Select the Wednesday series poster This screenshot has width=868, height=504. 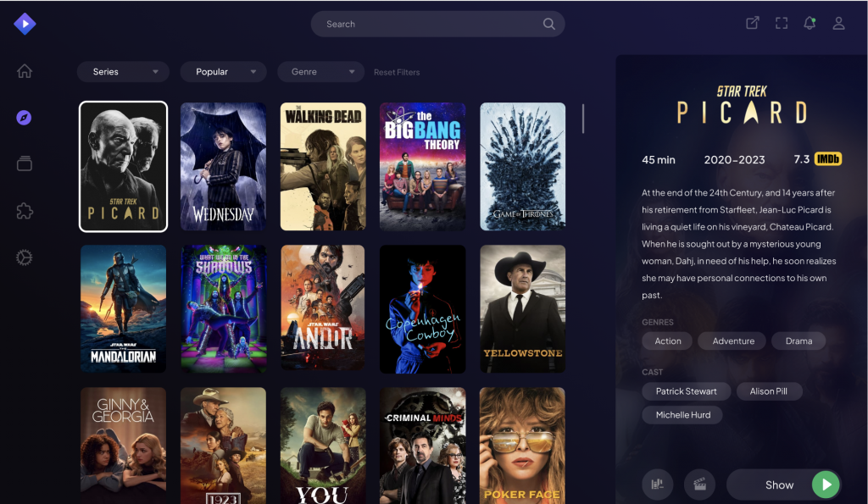[223, 166]
